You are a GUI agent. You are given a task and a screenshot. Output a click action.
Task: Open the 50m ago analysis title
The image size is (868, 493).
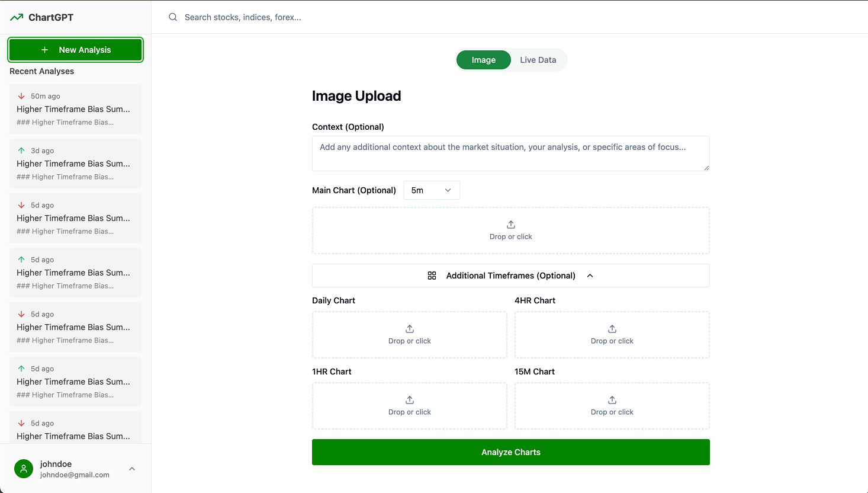click(73, 109)
